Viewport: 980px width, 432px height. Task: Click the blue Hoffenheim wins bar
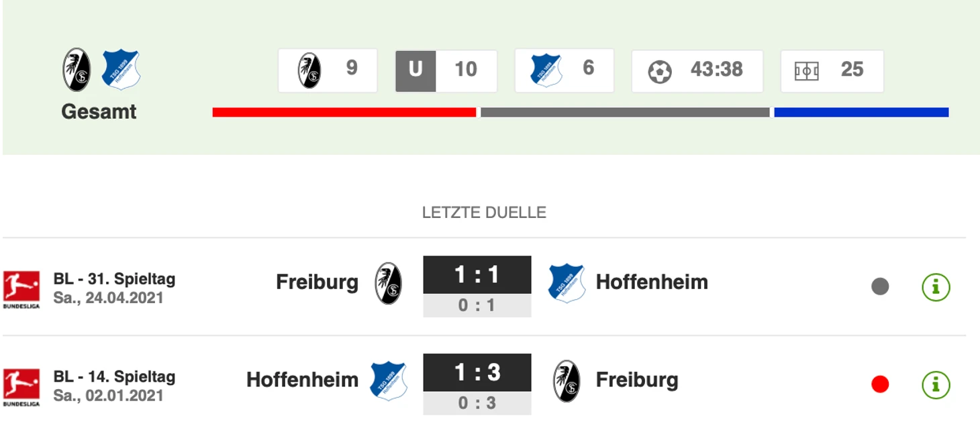[861, 113]
